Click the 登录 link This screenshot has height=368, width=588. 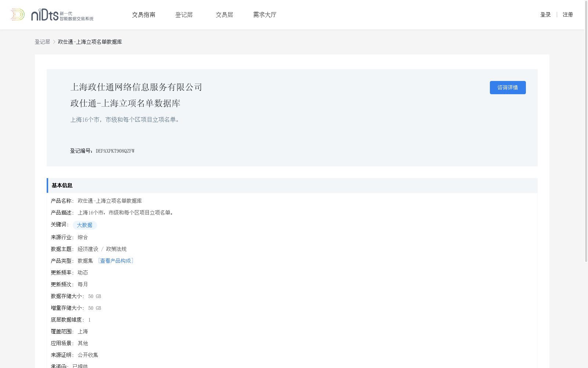[x=545, y=15]
